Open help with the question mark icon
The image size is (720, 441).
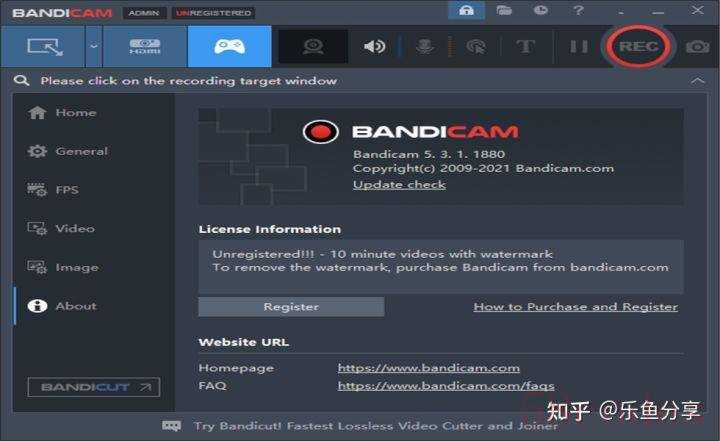[x=579, y=10]
